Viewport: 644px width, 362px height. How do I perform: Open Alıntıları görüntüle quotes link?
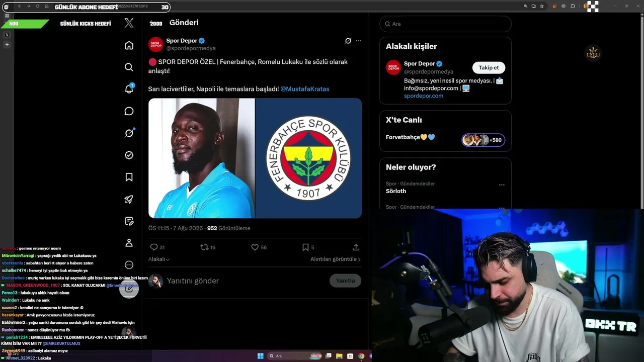pyautogui.click(x=335, y=259)
